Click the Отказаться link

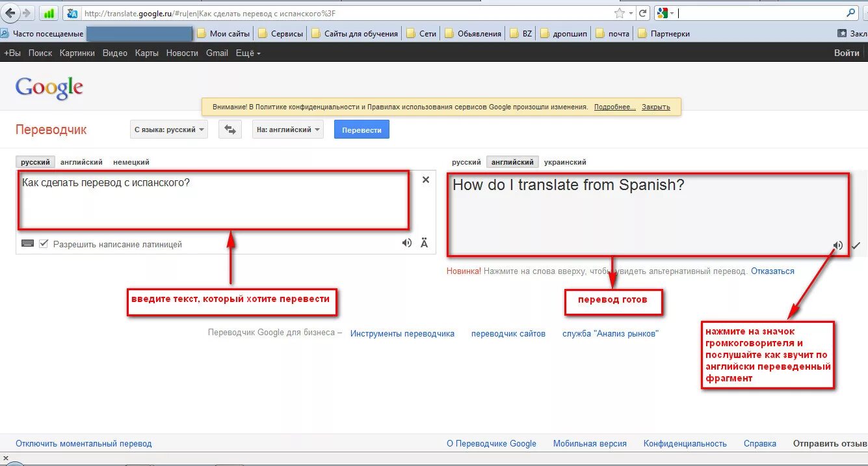point(772,271)
